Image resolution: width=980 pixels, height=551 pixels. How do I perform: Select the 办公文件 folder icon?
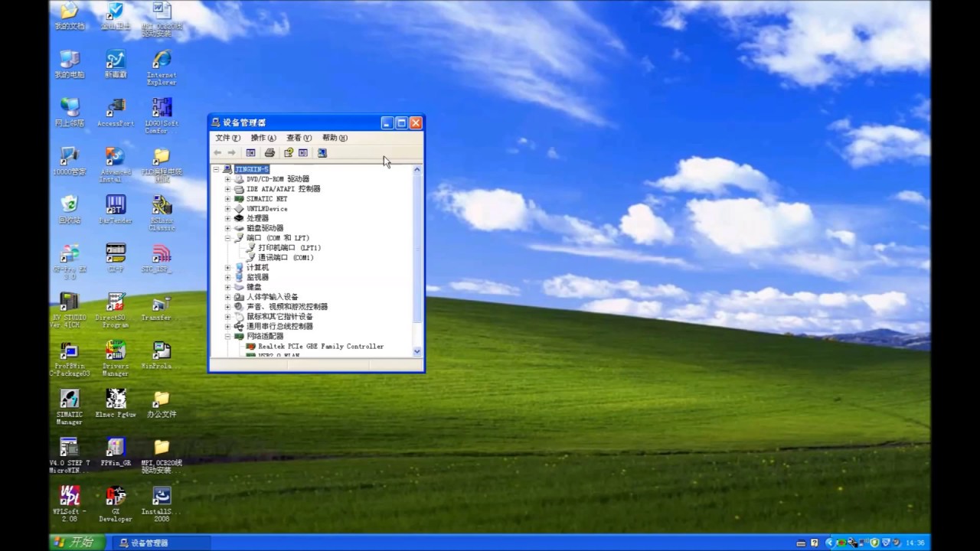[162, 404]
